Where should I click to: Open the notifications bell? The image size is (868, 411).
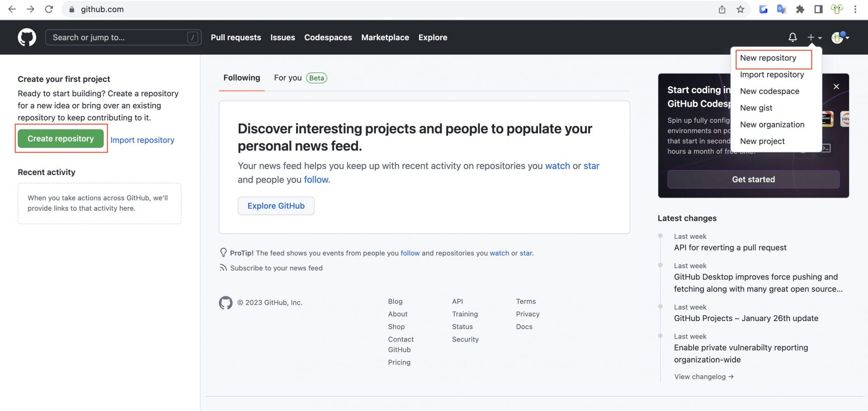[x=793, y=38]
